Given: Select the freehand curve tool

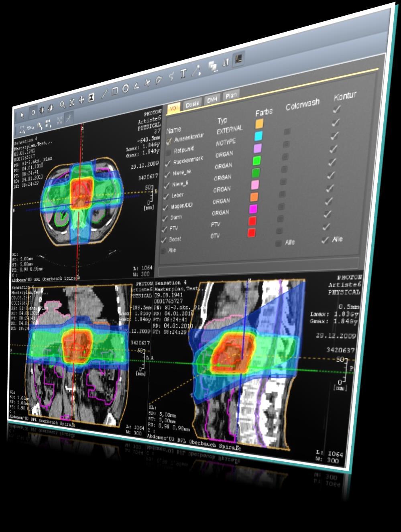Looking at the screenshot, I should point(171,76).
